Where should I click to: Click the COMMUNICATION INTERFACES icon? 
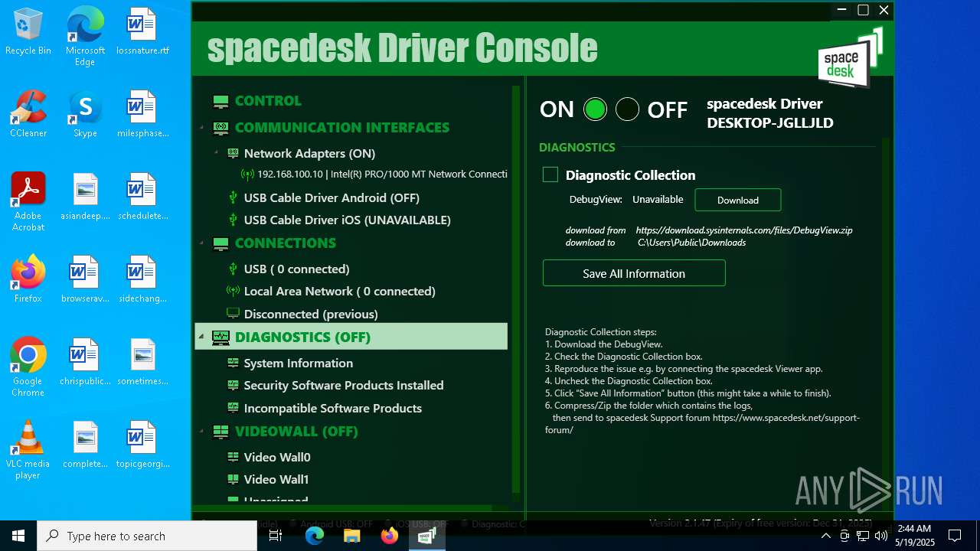pyautogui.click(x=221, y=128)
